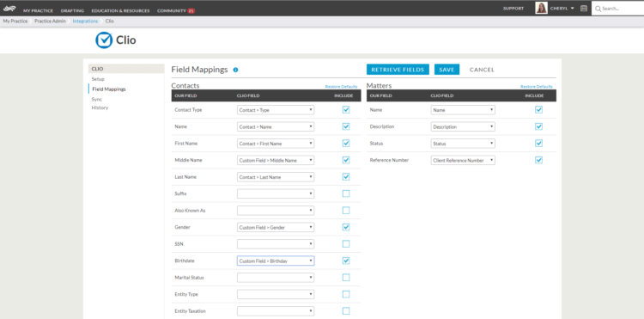Open Custom Field > Gender dropdown
The width and height of the screenshot is (644, 319).
[x=276, y=227]
